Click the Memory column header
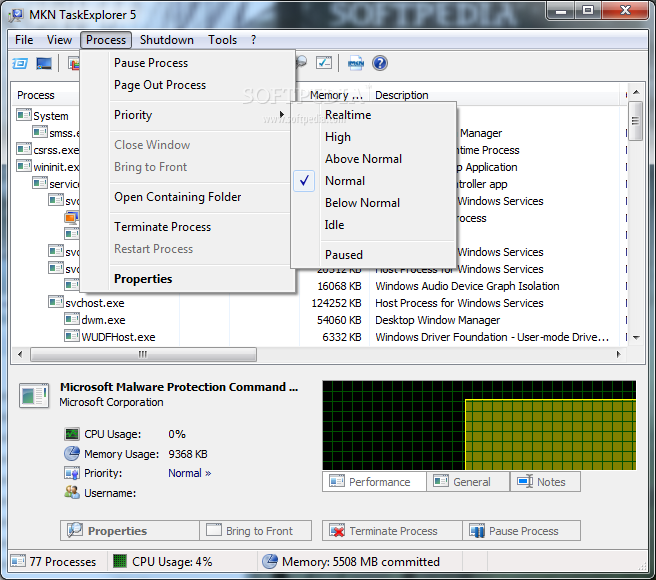This screenshot has width=656, height=580. (333, 95)
